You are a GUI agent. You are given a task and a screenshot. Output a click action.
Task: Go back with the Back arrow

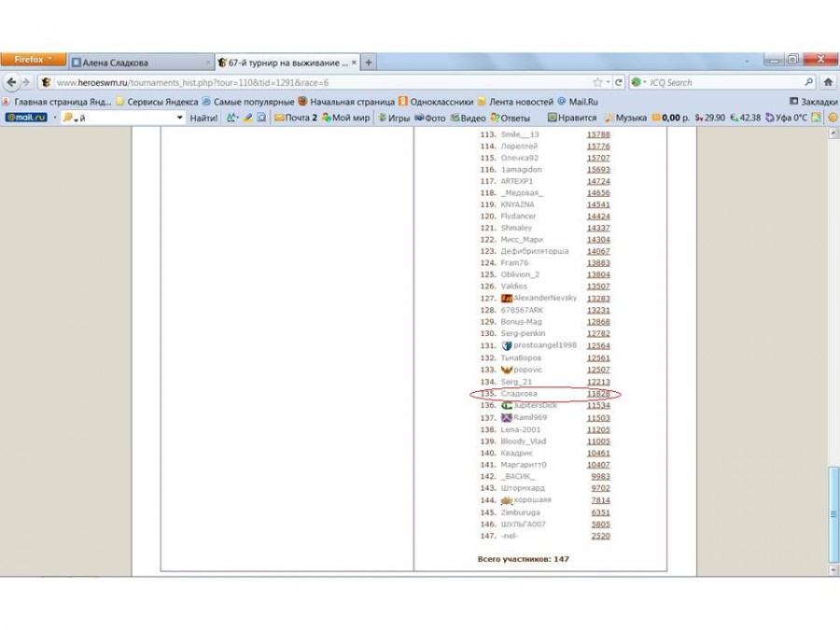(x=11, y=82)
